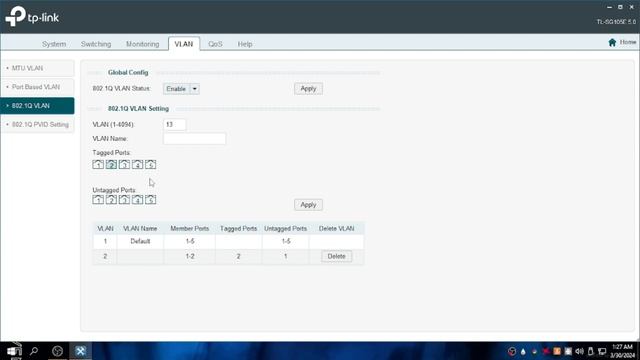Click the 'Tagged Ports' column header
The width and height of the screenshot is (640, 360).
(x=238, y=229)
